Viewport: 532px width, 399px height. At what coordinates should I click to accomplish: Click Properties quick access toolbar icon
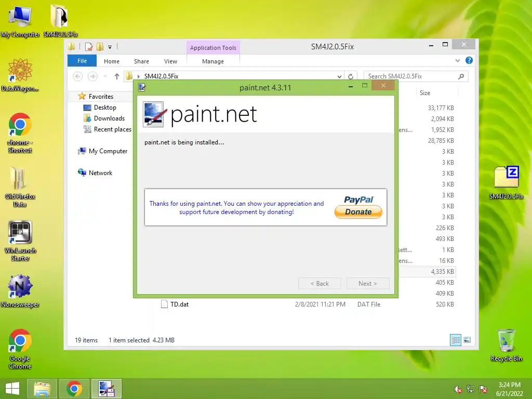click(x=89, y=47)
